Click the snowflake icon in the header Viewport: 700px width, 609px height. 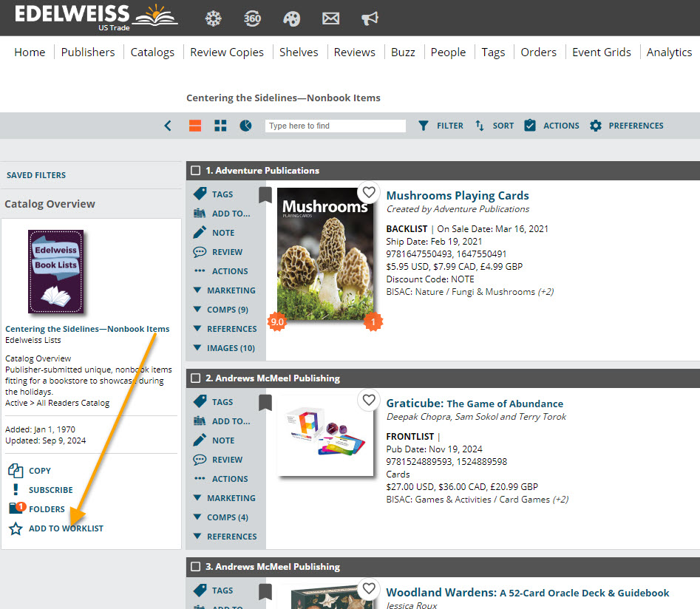coord(214,18)
